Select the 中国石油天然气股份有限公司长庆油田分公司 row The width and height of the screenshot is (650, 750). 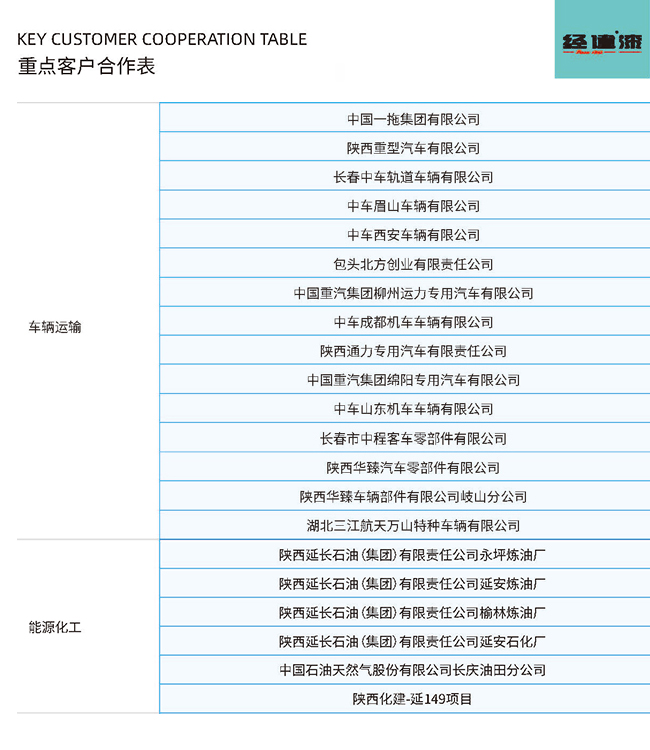[413, 670]
